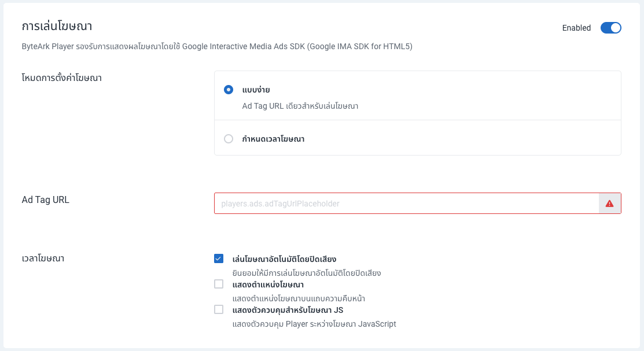
Task: Click the กำหนดเวลาโฆษณา option label text
Action: pos(273,139)
